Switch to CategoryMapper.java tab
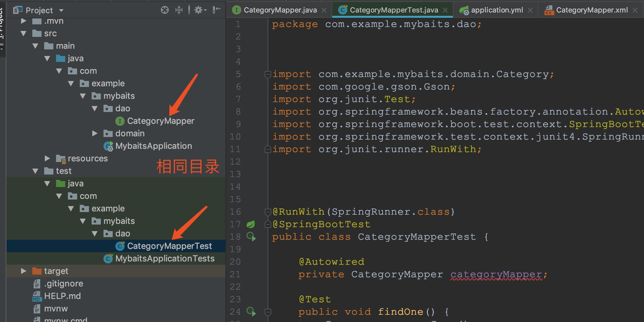 pyautogui.click(x=280, y=10)
